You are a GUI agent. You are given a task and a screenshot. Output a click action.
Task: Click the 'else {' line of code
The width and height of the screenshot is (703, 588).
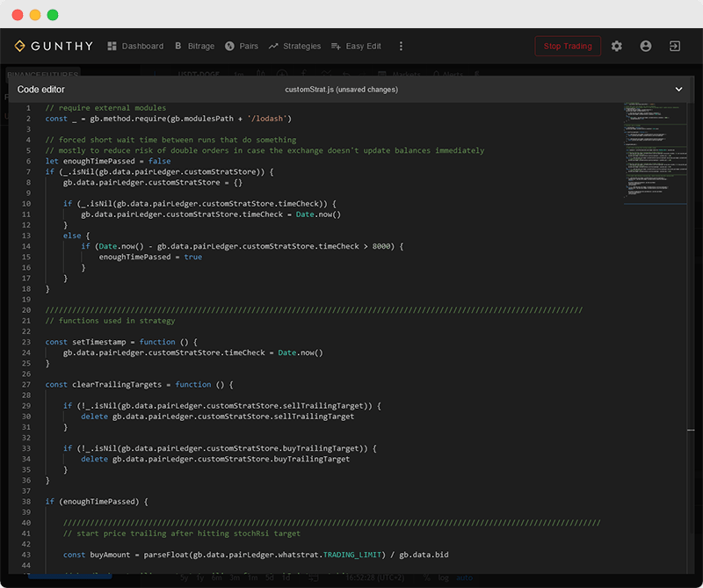coord(76,236)
